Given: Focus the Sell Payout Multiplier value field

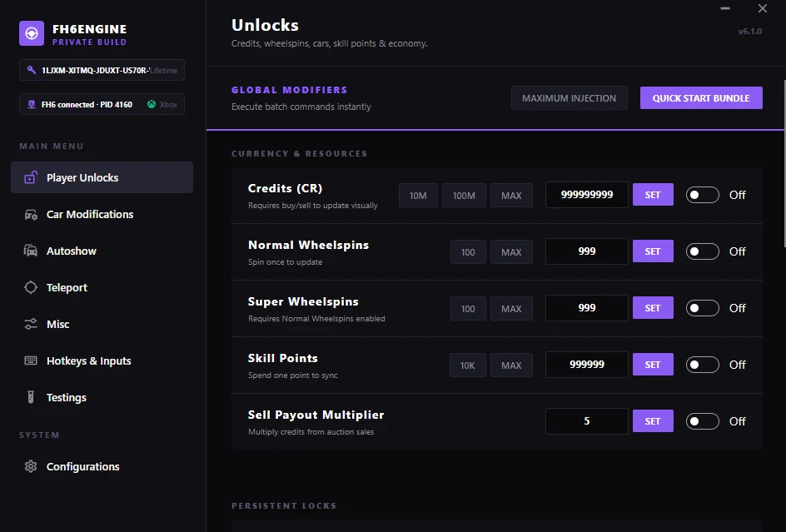Looking at the screenshot, I should coord(586,421).
